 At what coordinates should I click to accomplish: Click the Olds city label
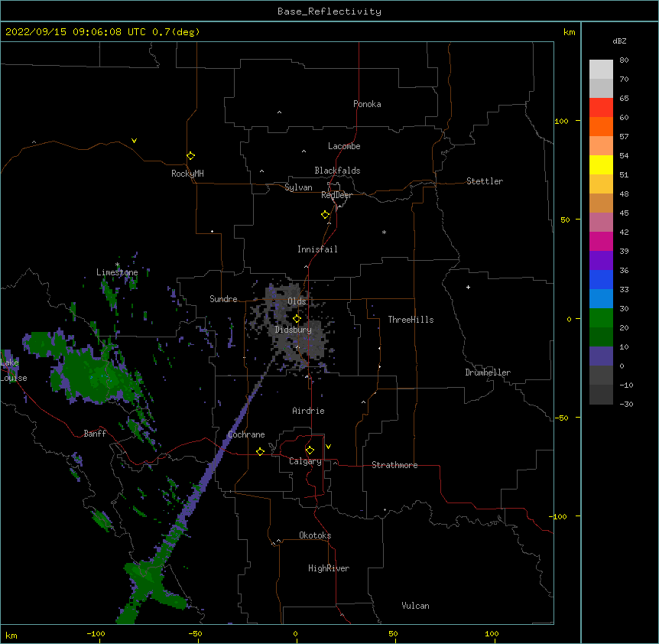point(297,301)
